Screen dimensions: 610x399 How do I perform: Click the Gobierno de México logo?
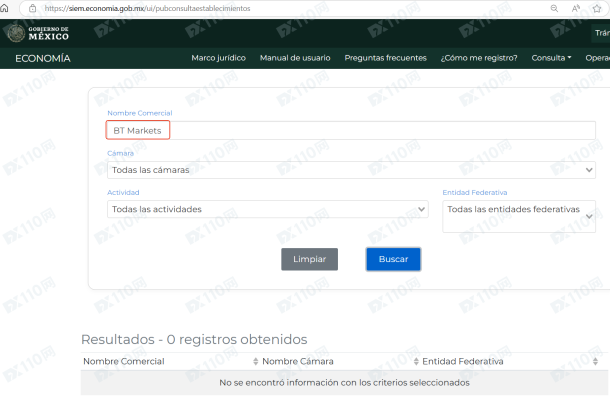point(38,33)
